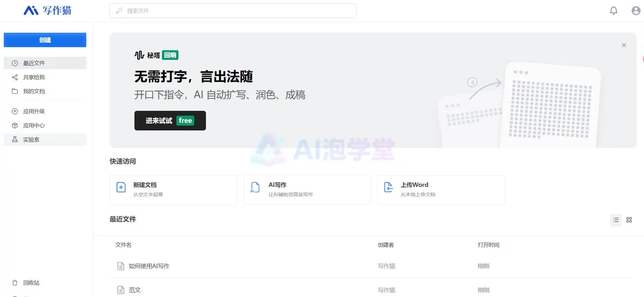The image size is (644, 297).
Task: Click the AI写作 document icon
Action: point(255,187)
